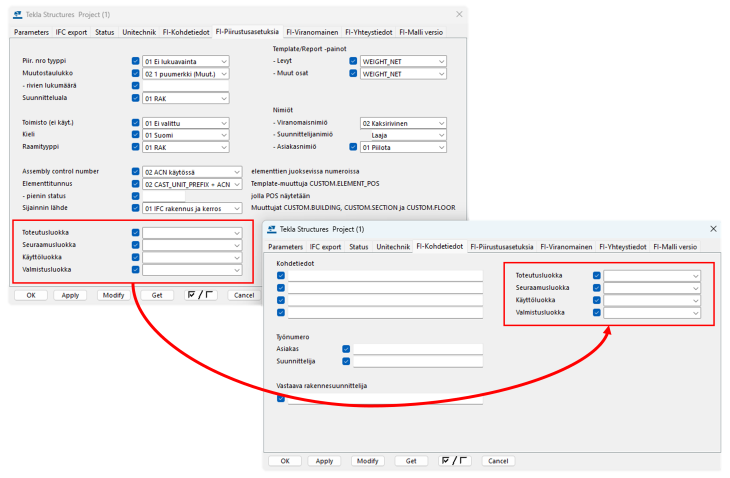Select FI-Viranomainen tab in back window
This screenshot has width=730, height=478.
(x=312, y=32)
